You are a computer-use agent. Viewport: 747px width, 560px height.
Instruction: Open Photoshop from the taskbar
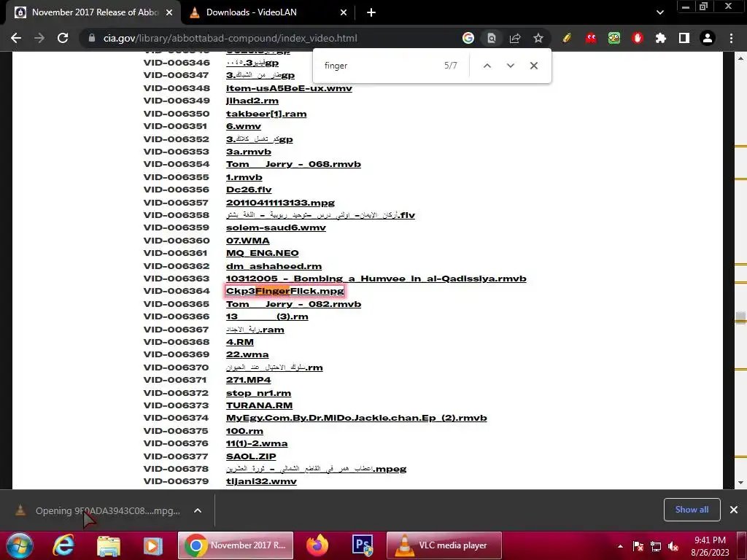(362, 545)
